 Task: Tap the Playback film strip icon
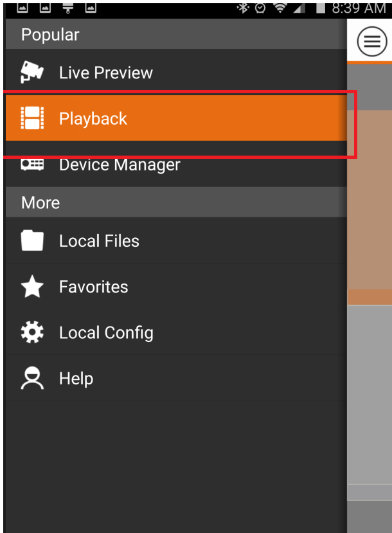32,118
